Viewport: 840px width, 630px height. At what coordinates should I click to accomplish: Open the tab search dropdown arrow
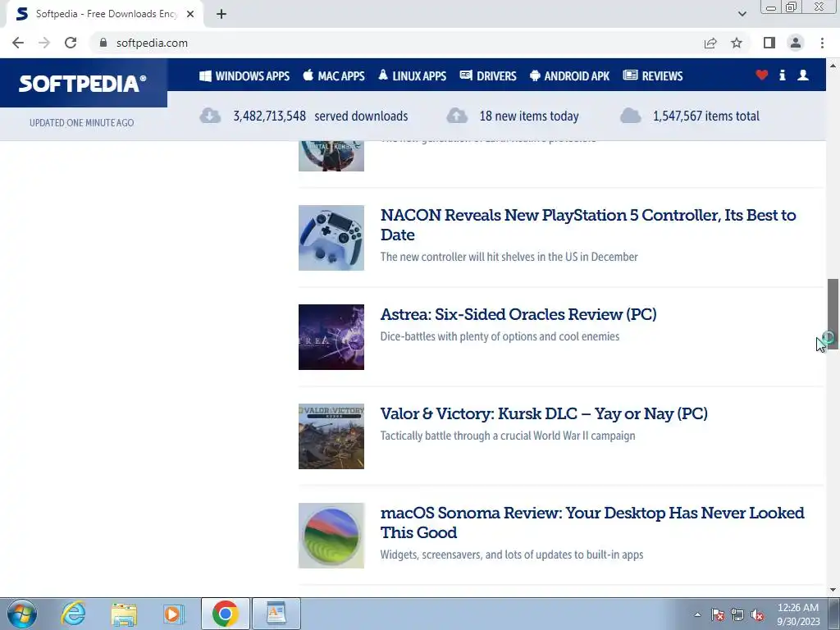(x=742, y=14)
